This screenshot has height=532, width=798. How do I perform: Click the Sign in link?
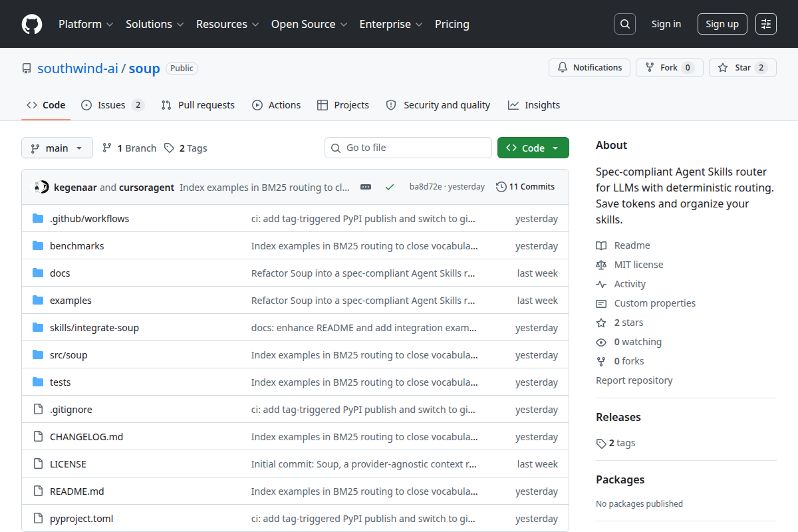[666, 24]
